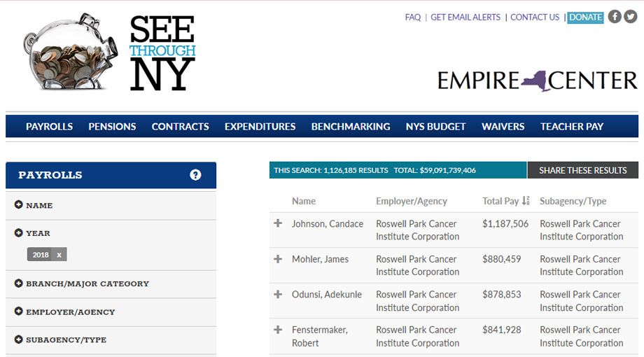This screenshot has width=644, height=357.
Task: Expand Robert Fenstermaker's row details
Action: (278, 330)
